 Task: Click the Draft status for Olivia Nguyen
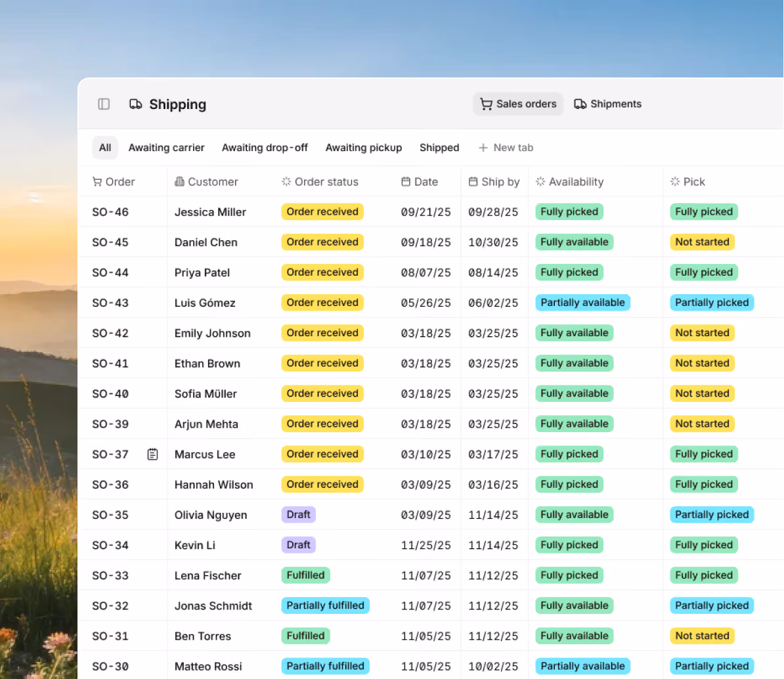(299, 514)
